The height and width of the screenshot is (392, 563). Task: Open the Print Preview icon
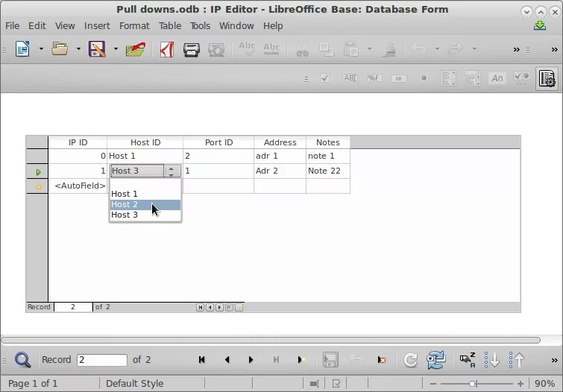[x=216, y=49]
